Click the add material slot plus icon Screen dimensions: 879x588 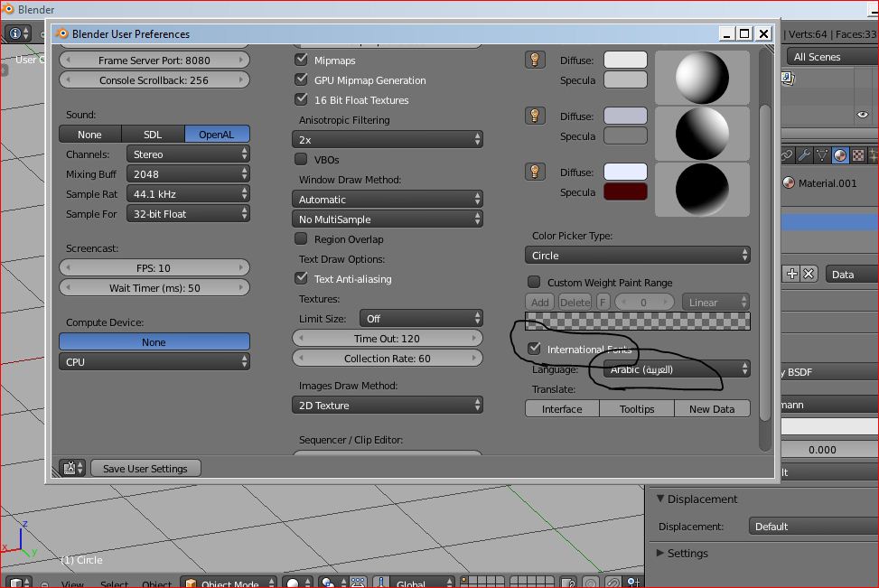tap(792, 275)
